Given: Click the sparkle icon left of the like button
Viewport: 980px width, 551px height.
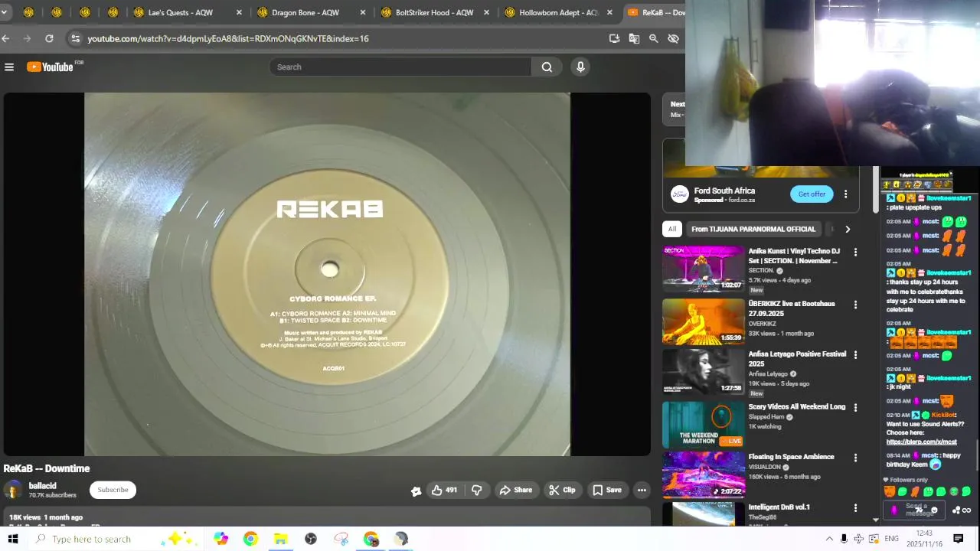Looking at the screenshot, I should pyautogui.click(x=416, y=491).
